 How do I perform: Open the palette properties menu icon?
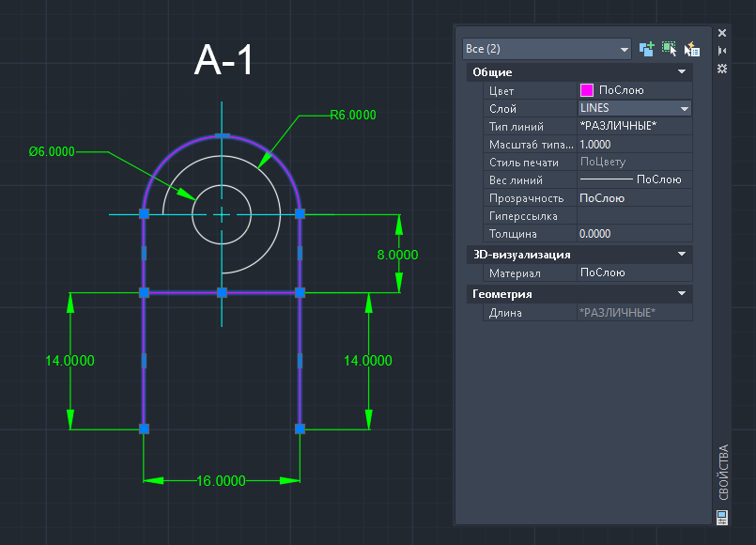click(x=722, y=69)
